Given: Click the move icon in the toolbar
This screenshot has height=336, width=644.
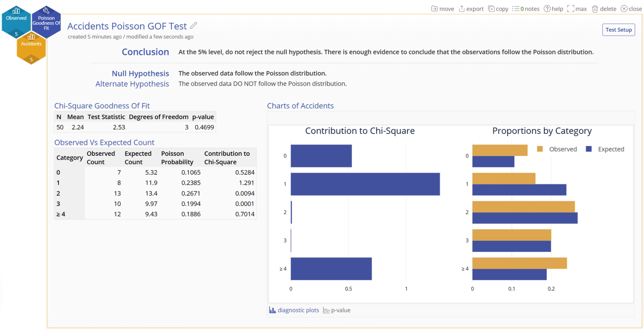Looking at the screenshot, I should coord(442,9).
